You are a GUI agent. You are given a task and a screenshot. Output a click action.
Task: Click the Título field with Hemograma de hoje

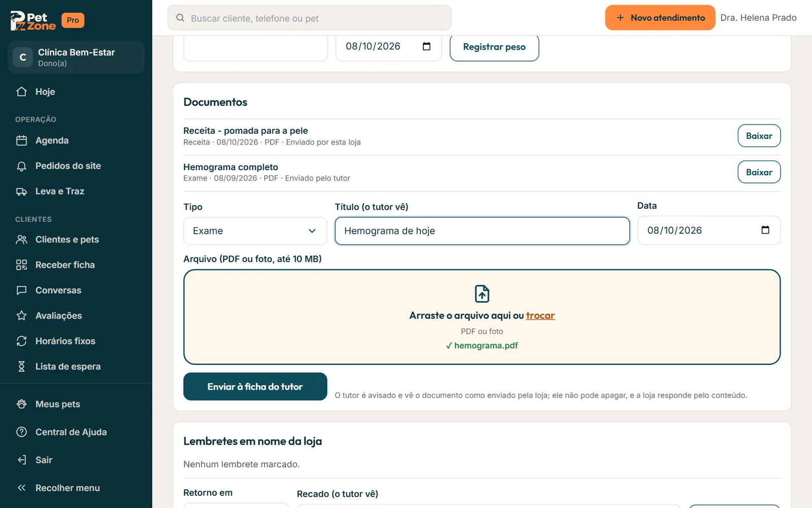point(482,231)
